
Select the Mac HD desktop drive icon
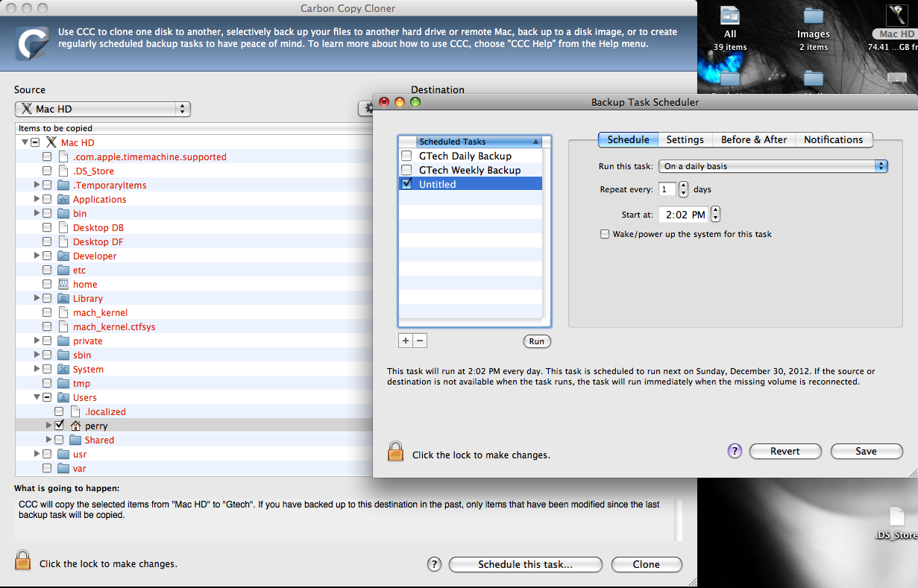coord(896,15)
